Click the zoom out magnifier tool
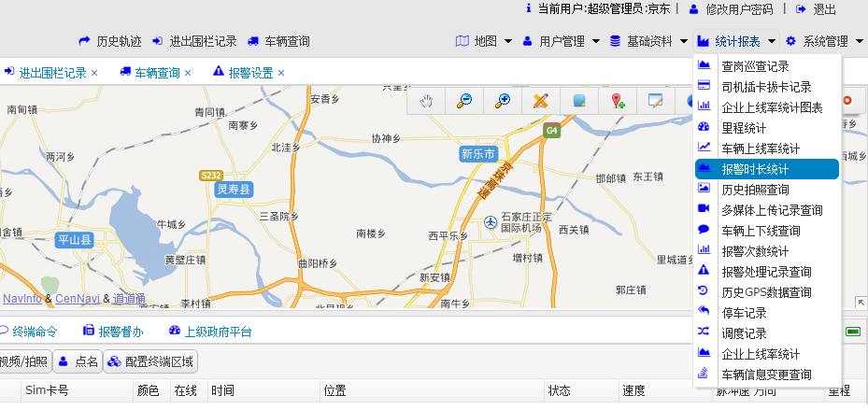This screenshot has width=868, height=410. [463, 101]
